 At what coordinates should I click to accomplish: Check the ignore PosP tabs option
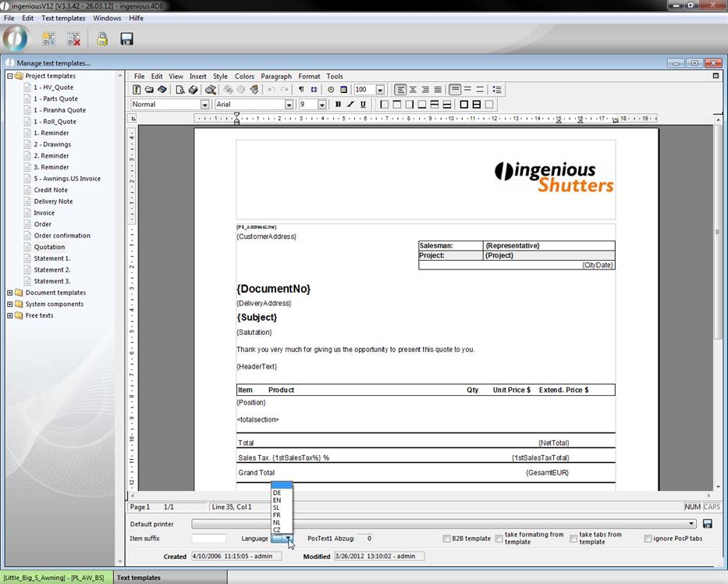coord(648,539)
